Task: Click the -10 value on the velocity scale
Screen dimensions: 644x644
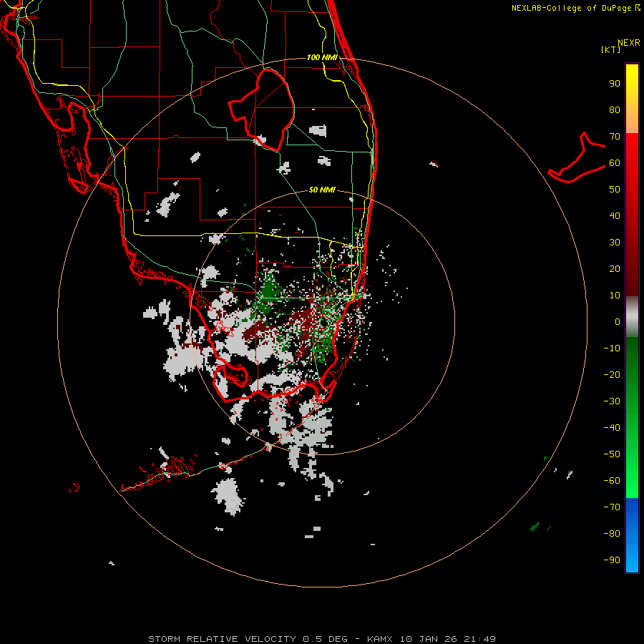Action: point(612,348)
